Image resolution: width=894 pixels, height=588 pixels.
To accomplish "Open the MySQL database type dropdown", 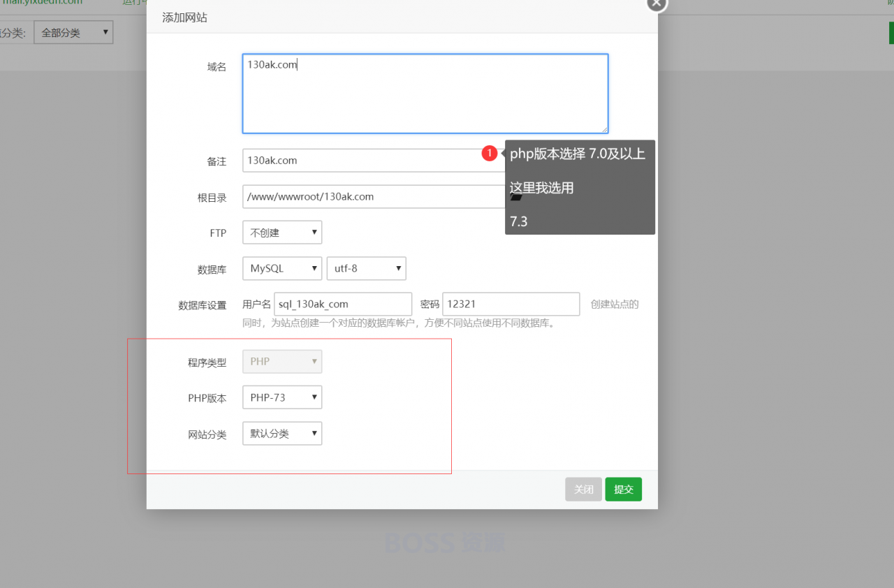I will 282,268.
